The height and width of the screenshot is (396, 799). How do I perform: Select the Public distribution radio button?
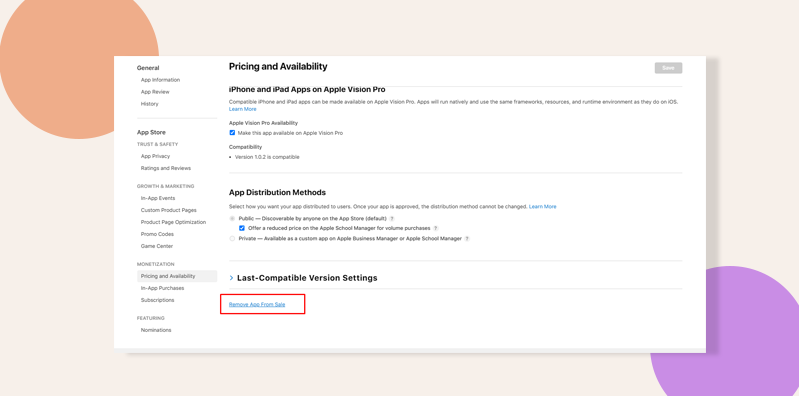point(232,219)
